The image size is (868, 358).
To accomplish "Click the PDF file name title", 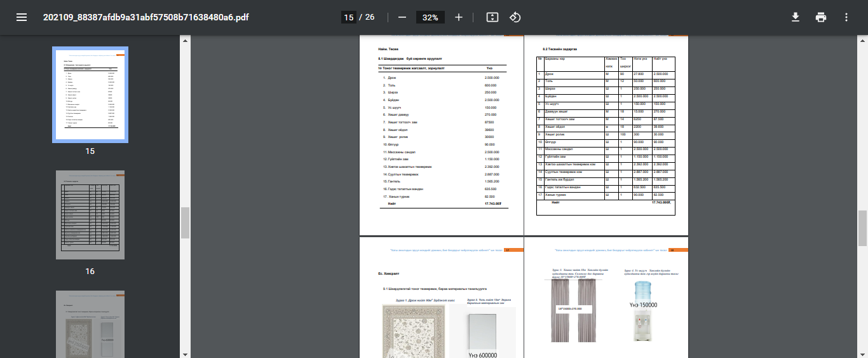I will pyautogui.click(x=146, y=17).
